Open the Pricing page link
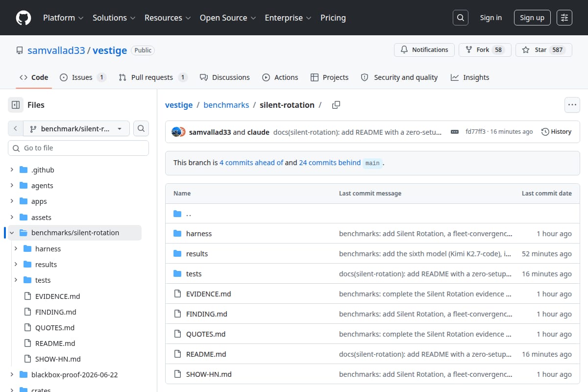 click(x=333, y=18)
